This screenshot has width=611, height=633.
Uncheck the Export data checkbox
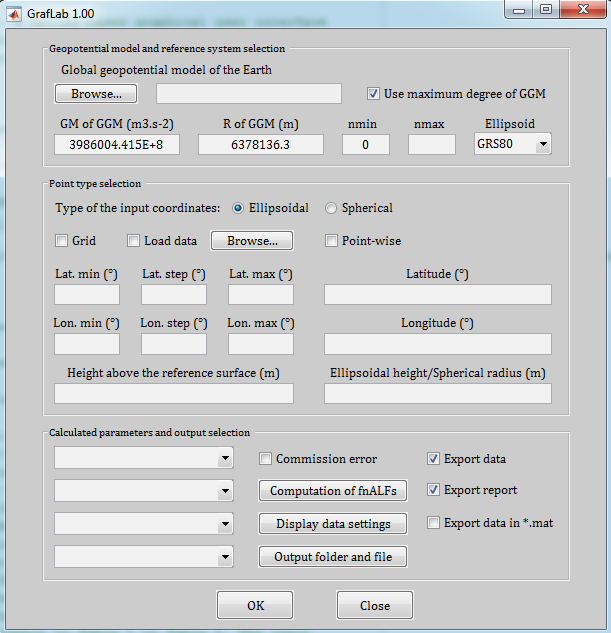pos(433,459)
